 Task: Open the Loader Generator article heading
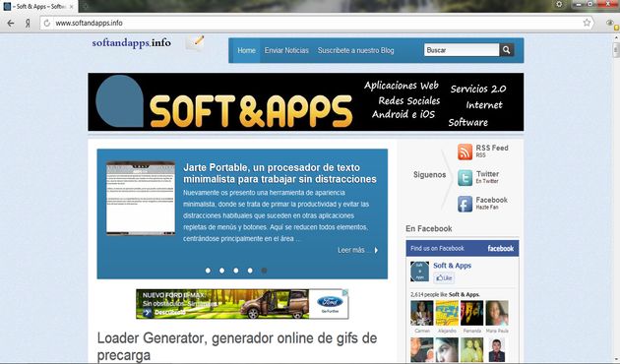tap(237, 346)
